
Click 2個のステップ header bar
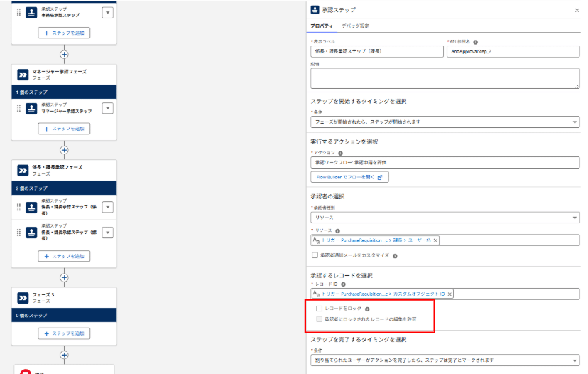pyautogui.click(x=64, y=188)
